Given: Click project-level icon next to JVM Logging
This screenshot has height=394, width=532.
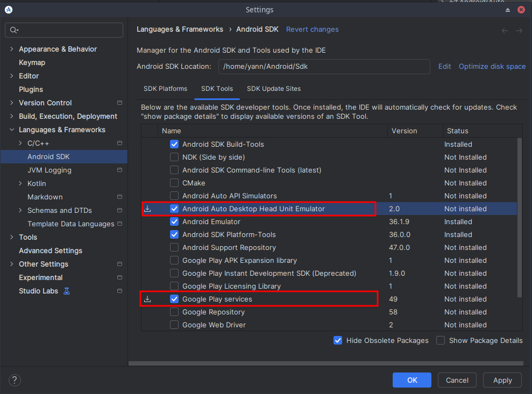Looking at the screenshot, I should [x=119, y=170].
